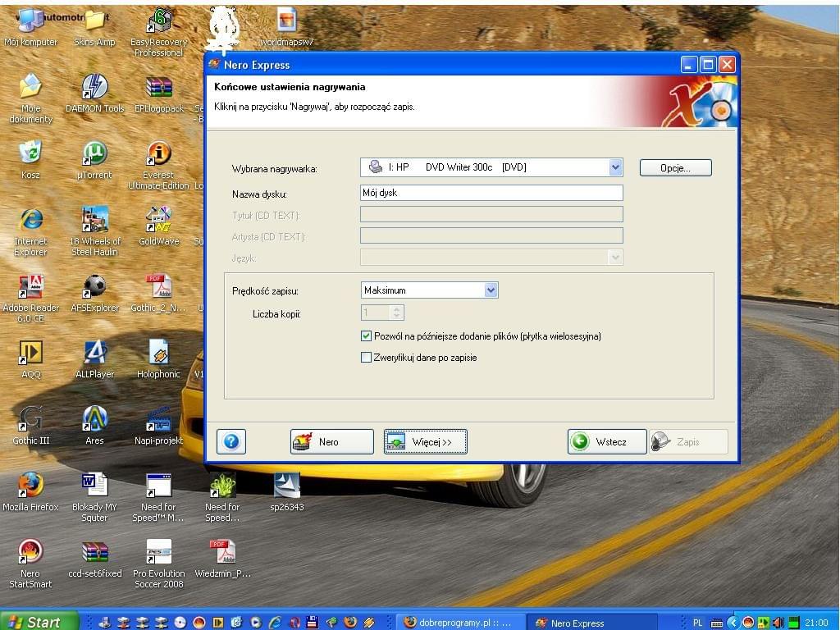Open the DAEMON Tools desktop icon
This screenshot has height=630, width=840.
[x=94, y=87]
